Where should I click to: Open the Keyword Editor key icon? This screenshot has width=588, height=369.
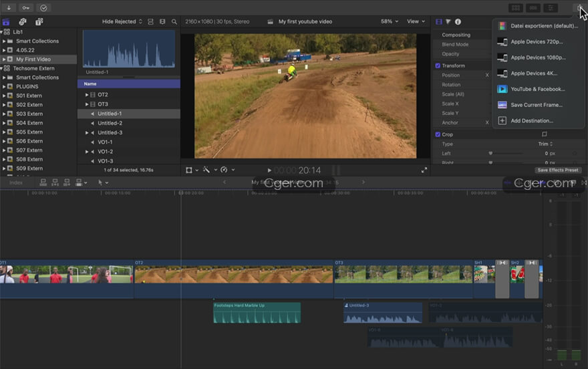27,8
